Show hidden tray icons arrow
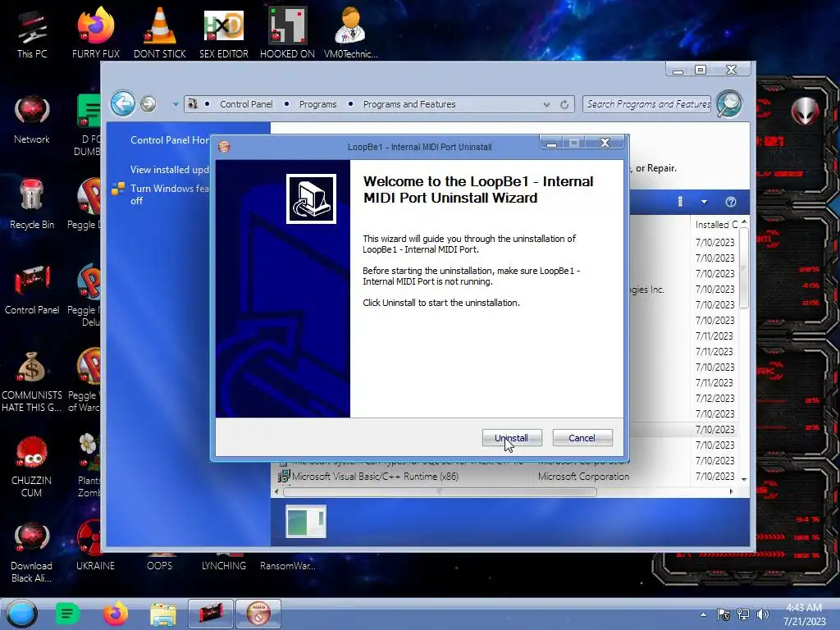The image size is (840, 630). pyautogui.click(x=703, y=614)
